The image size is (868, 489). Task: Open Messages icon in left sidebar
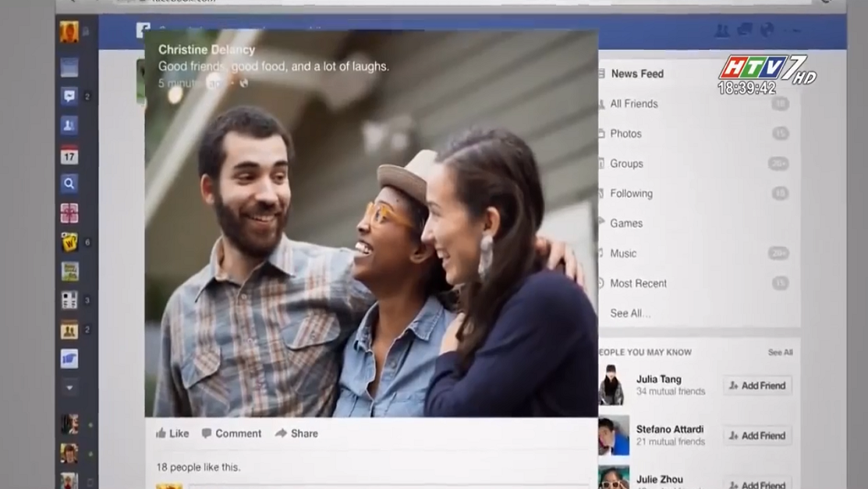coord(69,96)
